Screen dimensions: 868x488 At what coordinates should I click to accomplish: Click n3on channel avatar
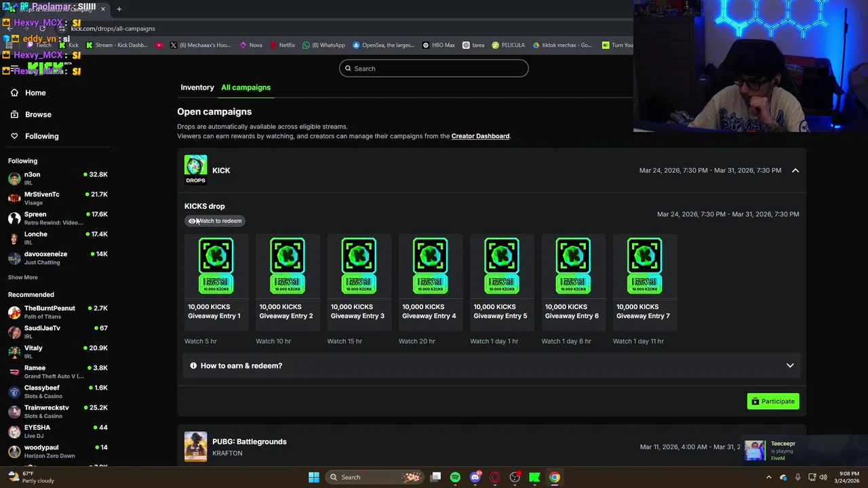tap(14, 179)
